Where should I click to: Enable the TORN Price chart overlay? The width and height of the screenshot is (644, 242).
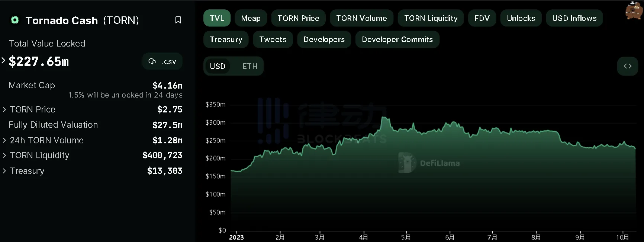pyautogui.click(x=298, y=18)
